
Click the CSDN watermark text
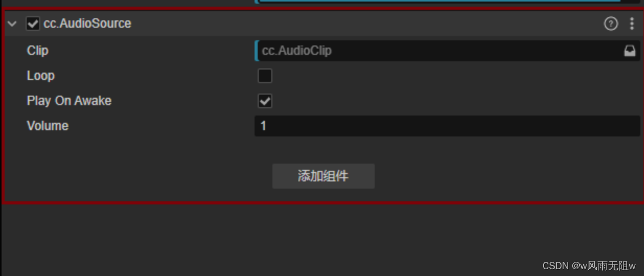(x=589, y=266)
